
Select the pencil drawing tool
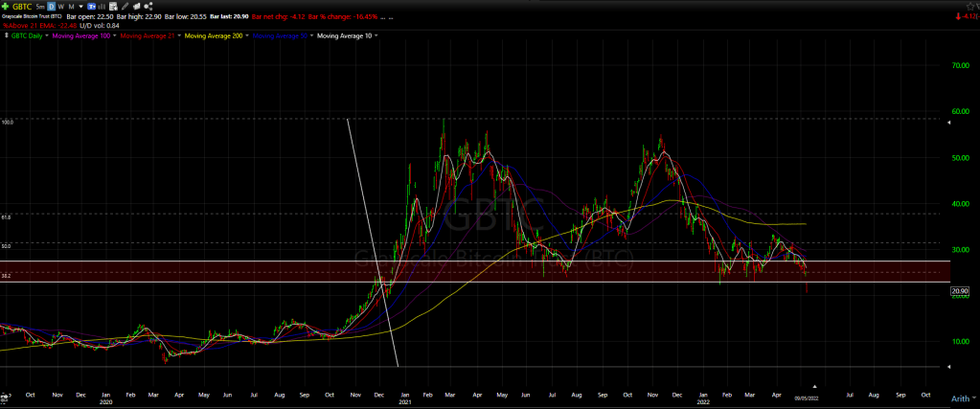point(124,7)
